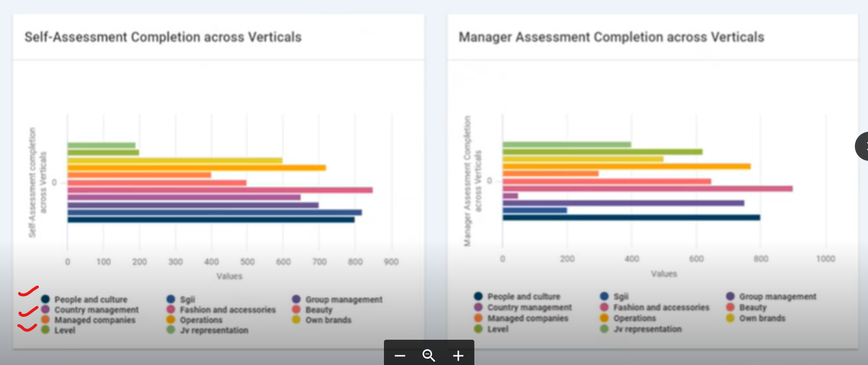Click Own brands legend dot in Self-Assessment chart

[x=296, y=320]
